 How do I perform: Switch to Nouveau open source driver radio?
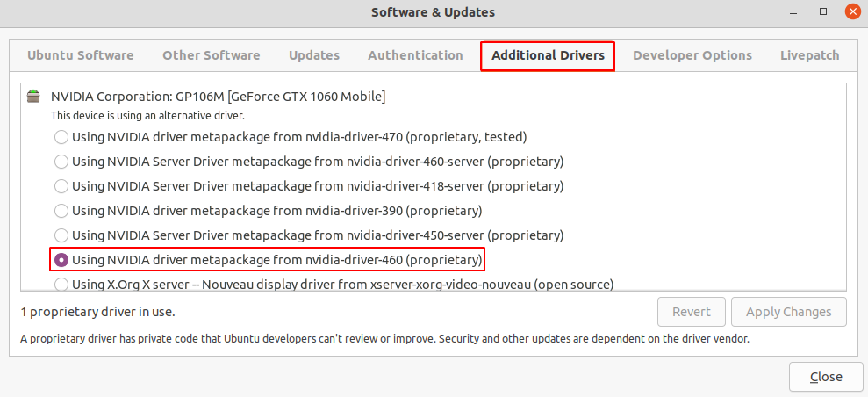click(x=61, y=285)
